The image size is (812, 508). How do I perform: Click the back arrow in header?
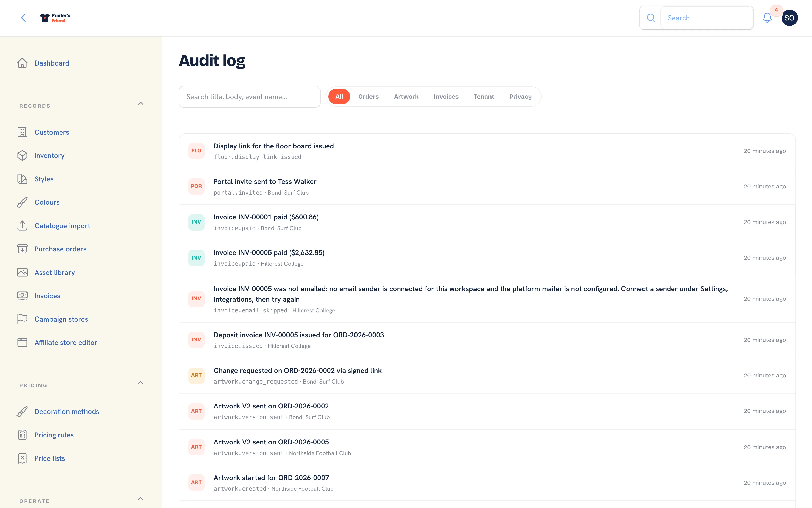[24, 18]
